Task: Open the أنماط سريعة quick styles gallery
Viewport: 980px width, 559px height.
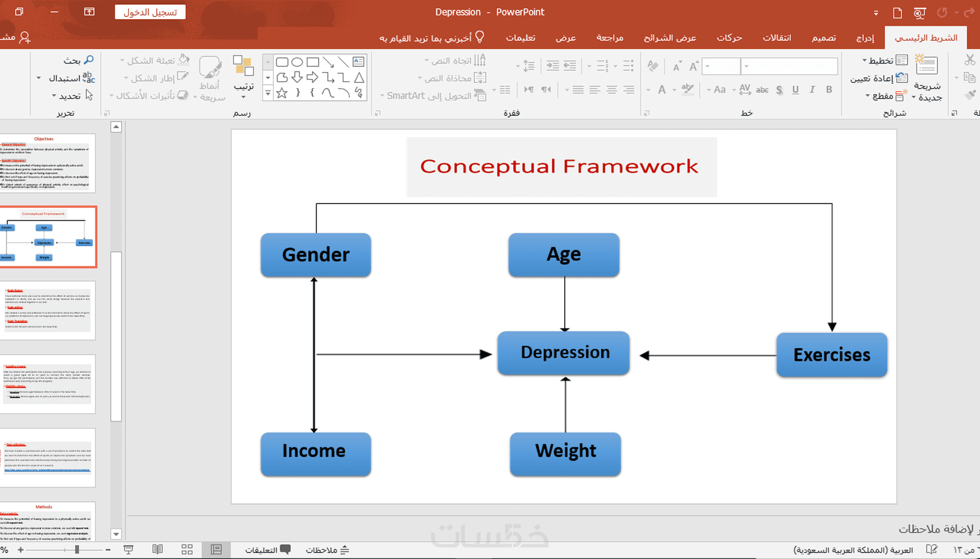Action: pos(210,79)
